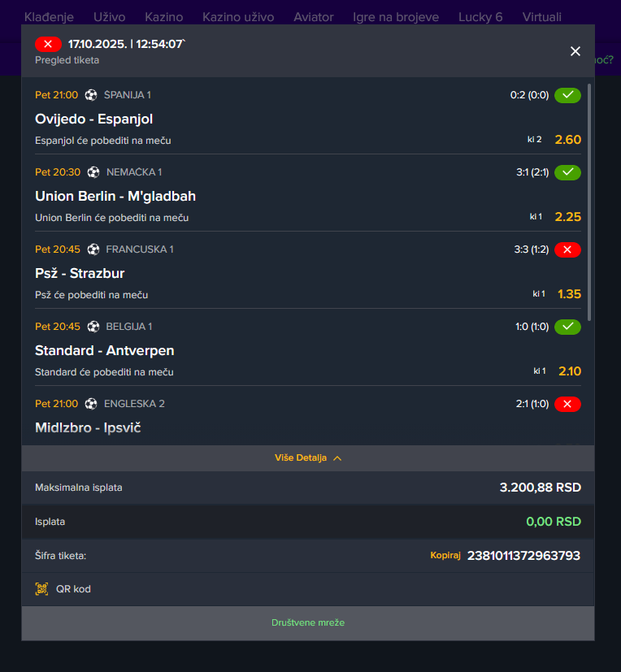This screenshot has height=672, width=621.
Task: Click red X badge for Midlzbro - Ipsvič
Action: point(567,404)
